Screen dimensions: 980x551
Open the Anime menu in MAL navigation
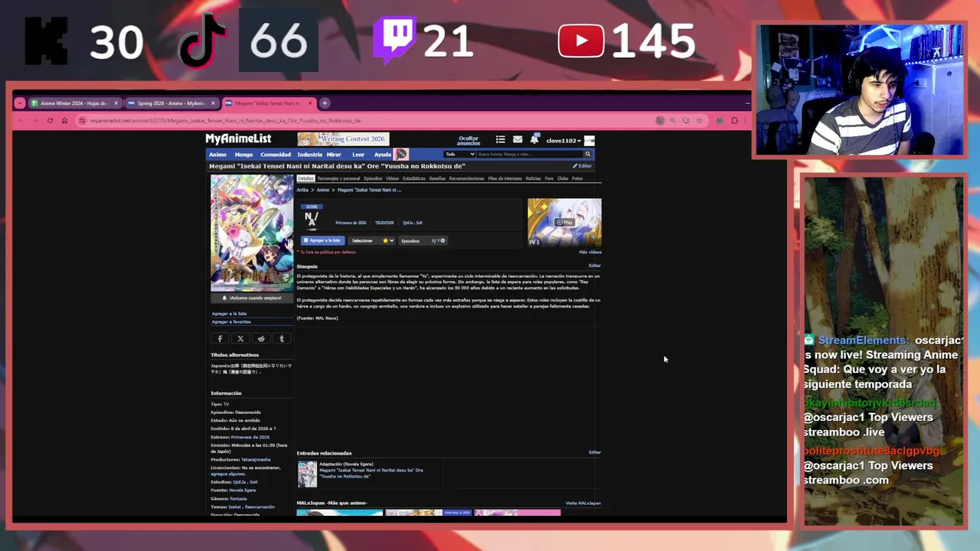pyautogui.click(x=218, y=155)
